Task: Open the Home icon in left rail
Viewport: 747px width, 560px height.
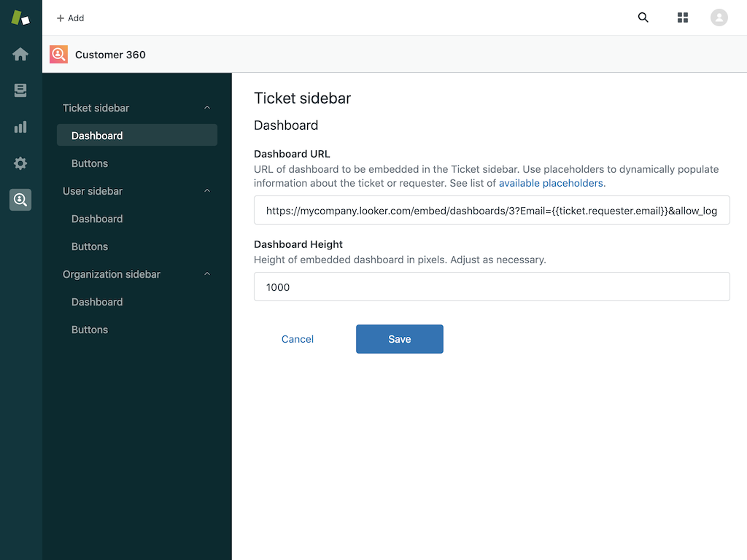Action: (x=20, y=55)
